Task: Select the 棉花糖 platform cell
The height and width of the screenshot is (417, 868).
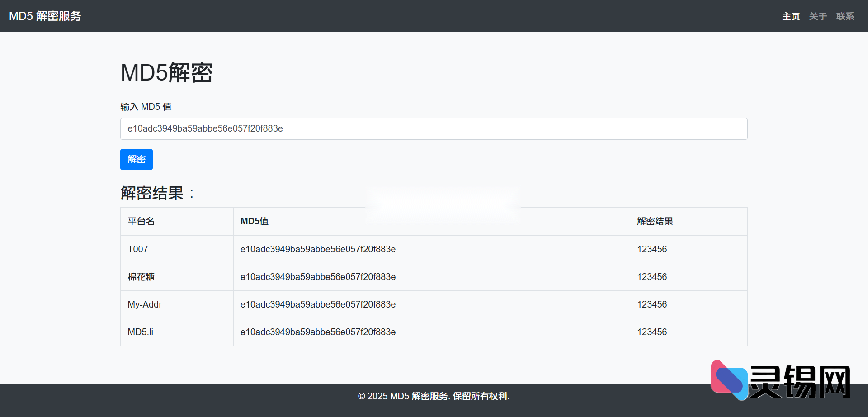Action: [141, 277]
